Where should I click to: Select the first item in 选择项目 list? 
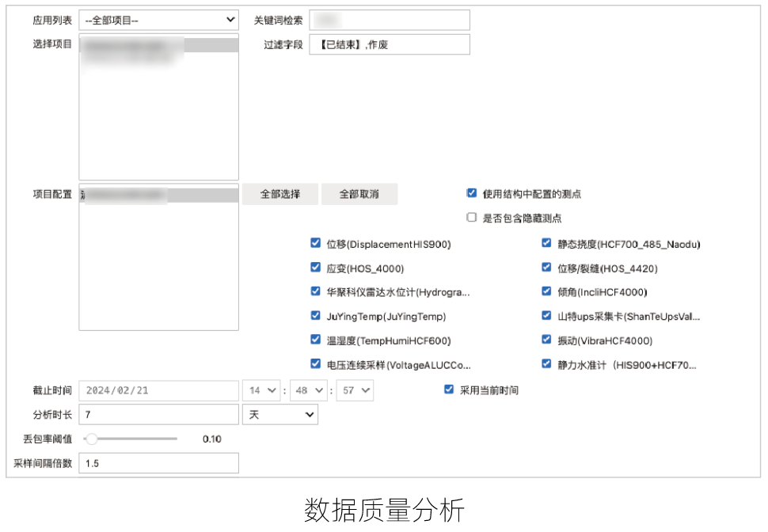[x=158, y=45]
